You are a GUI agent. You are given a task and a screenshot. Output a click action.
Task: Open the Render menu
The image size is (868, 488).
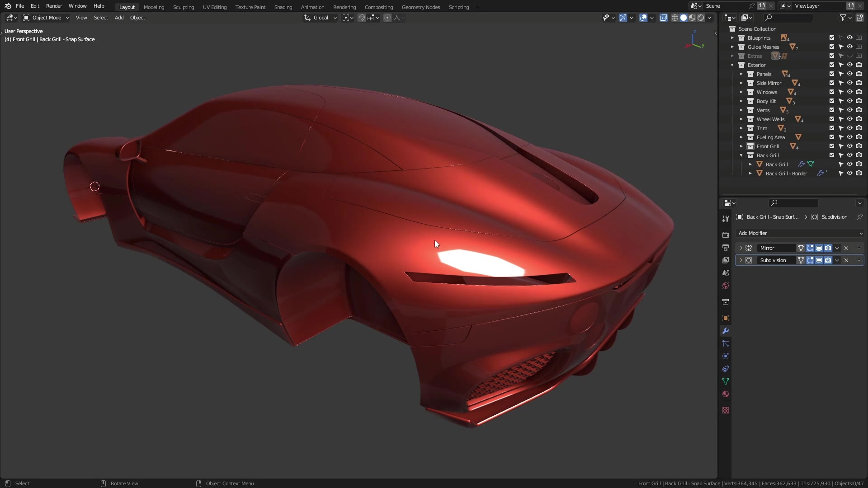[54, 6]
